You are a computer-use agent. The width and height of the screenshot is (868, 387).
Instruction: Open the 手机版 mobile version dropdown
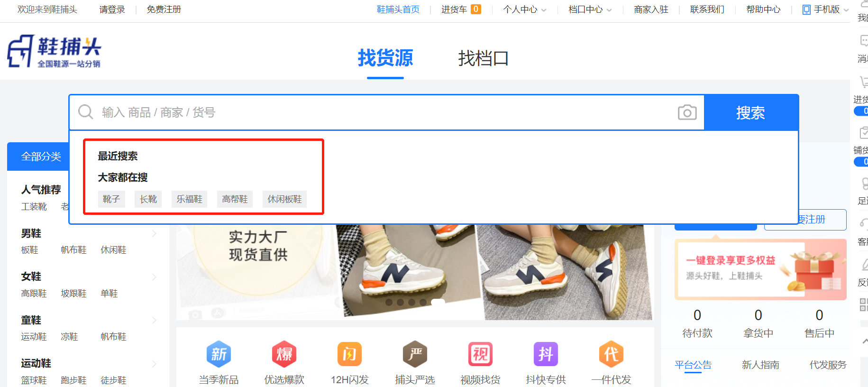pyautogui.click(x=825, y=9)
